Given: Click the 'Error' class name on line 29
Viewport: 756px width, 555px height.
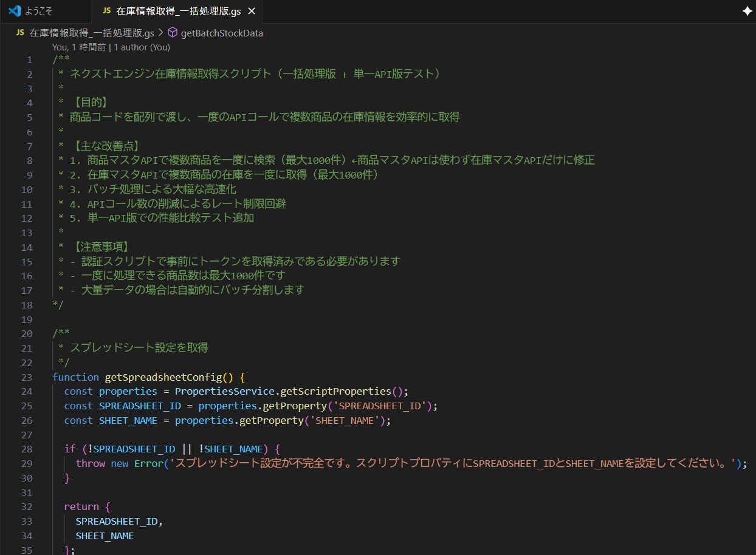Looking at the screenshot, I should [149, 463].
